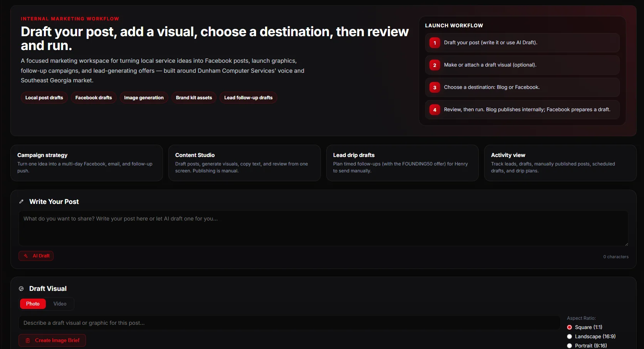The height and width of the screenshot is (349, 644).
Task: Click the Draft Visual section icon
Action: tap(21, 289)
